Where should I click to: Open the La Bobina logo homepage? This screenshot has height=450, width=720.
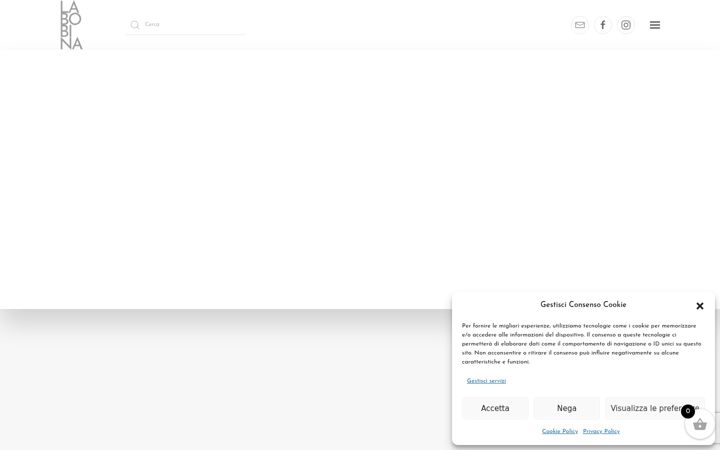coord(71,25)
